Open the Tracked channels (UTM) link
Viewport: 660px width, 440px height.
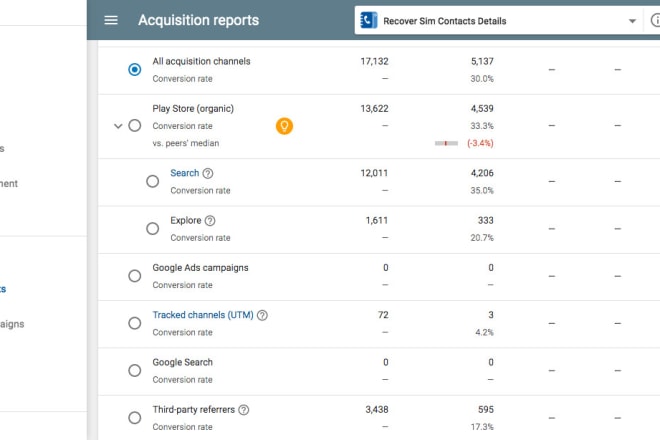pyautogui.click(x=203, y=315)
